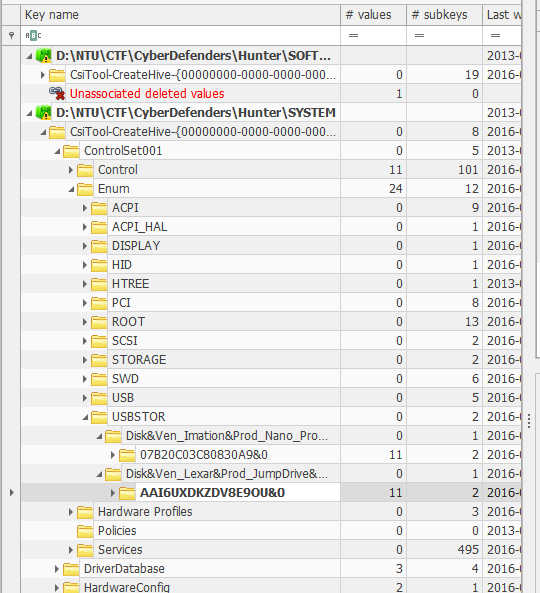This screenshot has width=540, height=593.
Task: Click the row indicator arrow beside the selected row
Action: point(12,492)
